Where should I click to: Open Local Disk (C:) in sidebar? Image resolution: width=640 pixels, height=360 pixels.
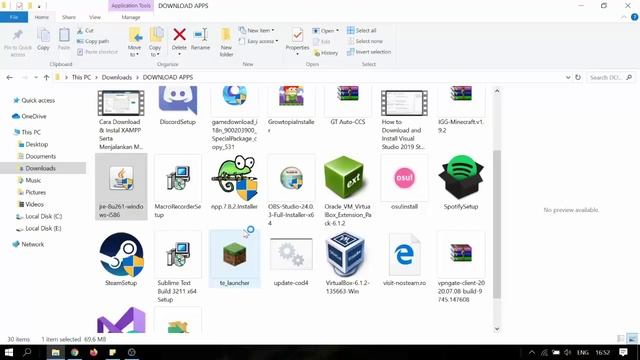point(44,216)
